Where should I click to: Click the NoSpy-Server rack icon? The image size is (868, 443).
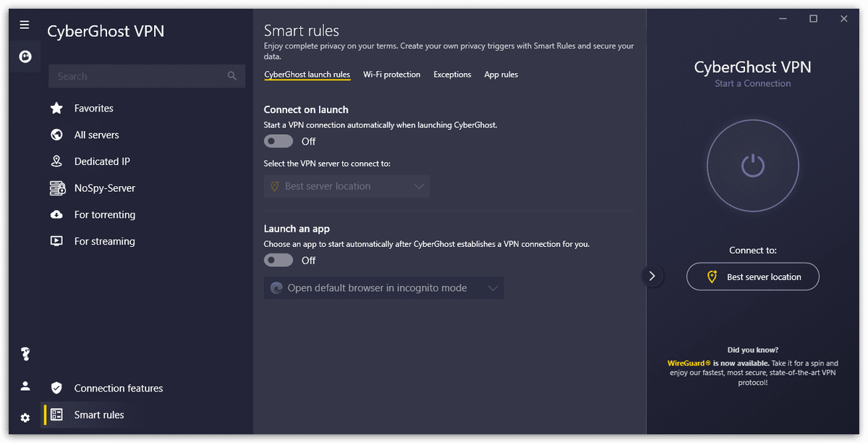point(56,188)
